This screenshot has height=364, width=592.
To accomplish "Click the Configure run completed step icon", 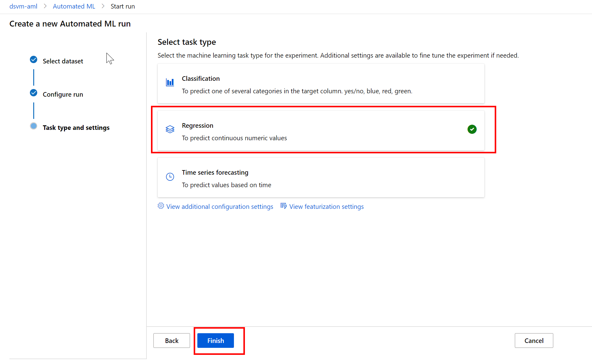I will (34, 93).
